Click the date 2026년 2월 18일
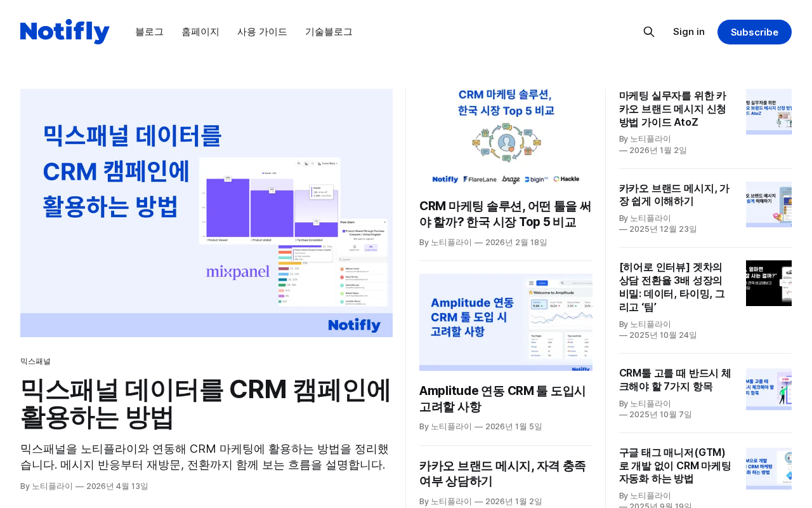Image resolution: width=812 pixels, height=508 pixels. point(516,242)
